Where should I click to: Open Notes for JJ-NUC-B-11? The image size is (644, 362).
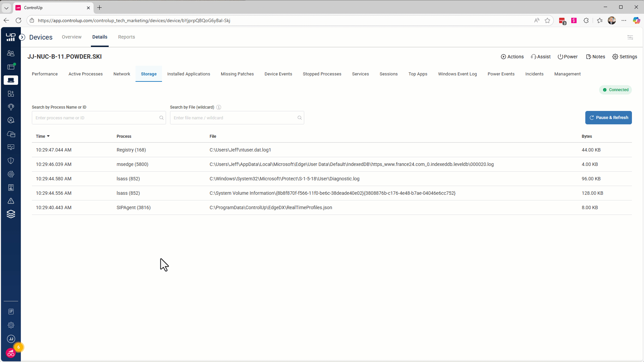[x=595, y=57]
